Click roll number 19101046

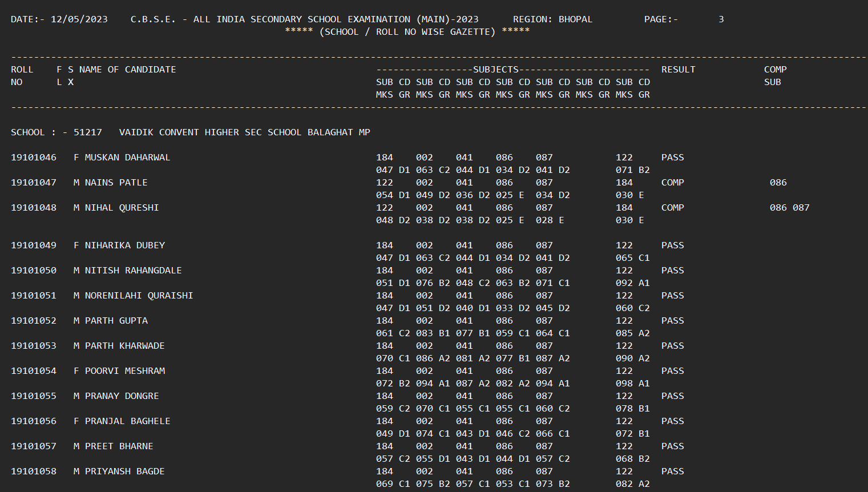pos(34,158)
